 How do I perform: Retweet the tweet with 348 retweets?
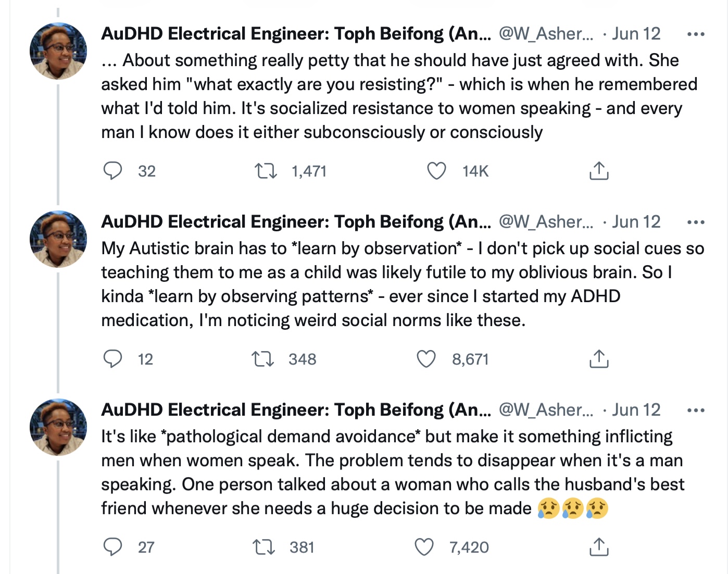point(262,359)
